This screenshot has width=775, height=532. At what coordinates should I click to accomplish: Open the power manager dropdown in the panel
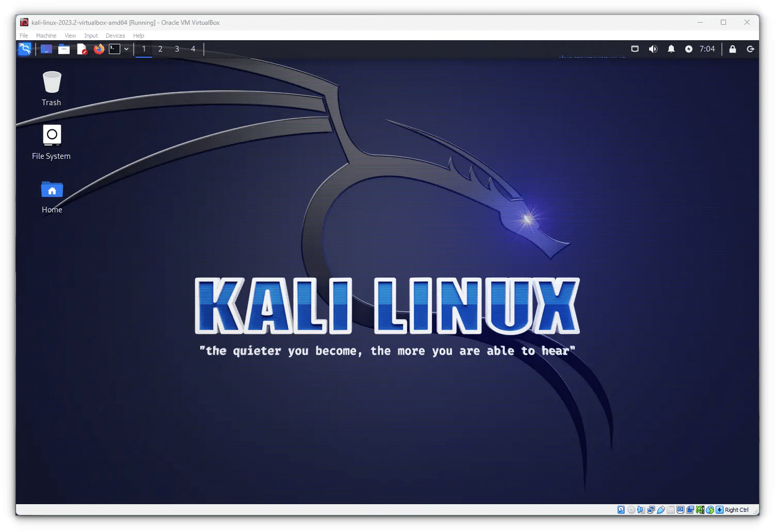(688, 49)
